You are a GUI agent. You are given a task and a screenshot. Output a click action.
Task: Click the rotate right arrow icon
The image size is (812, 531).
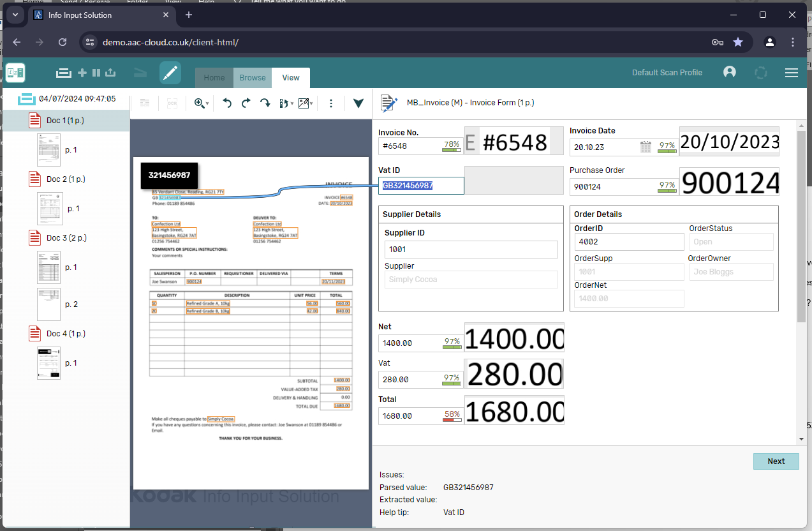pos(246,103)
